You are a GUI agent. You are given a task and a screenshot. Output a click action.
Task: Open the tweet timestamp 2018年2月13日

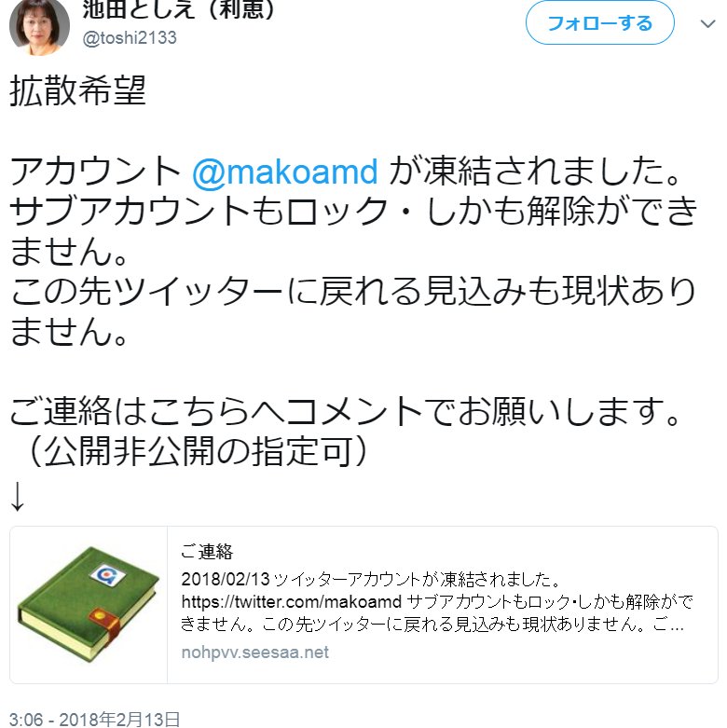[94, 720]
